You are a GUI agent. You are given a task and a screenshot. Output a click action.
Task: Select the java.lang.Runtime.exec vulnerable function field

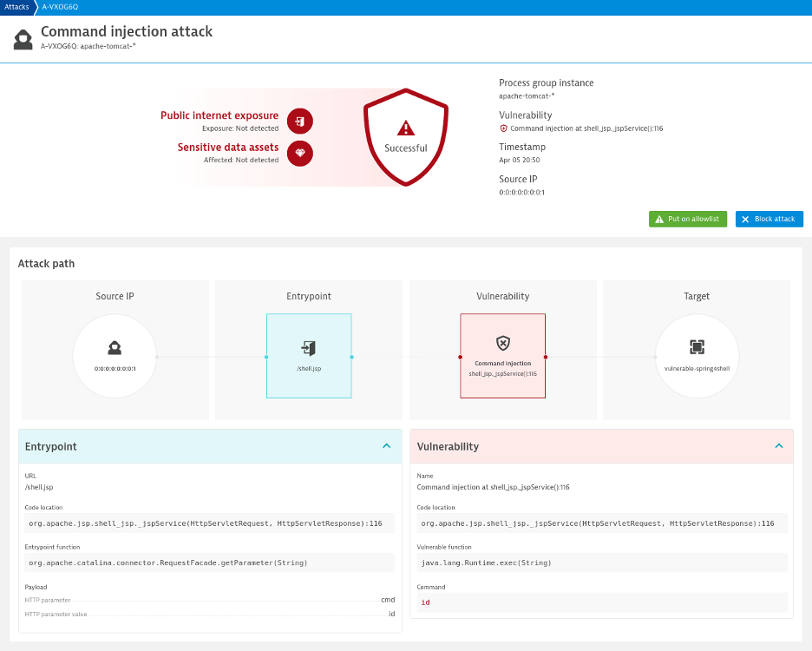(x=601, y=562)
